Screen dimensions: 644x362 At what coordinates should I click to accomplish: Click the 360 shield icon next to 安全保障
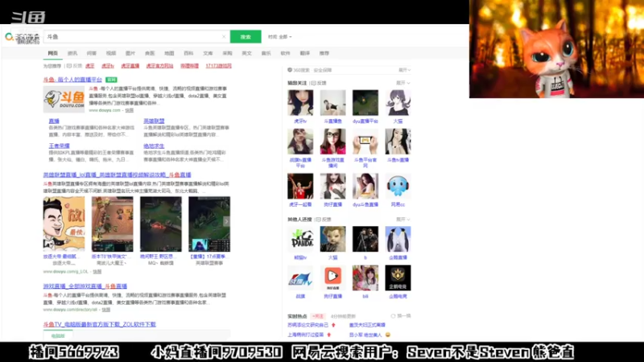point(290,70)
